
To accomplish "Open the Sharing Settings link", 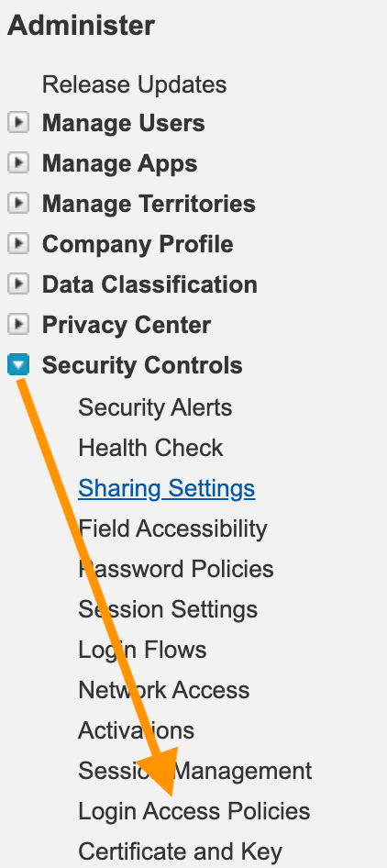I will coord(167,488).
